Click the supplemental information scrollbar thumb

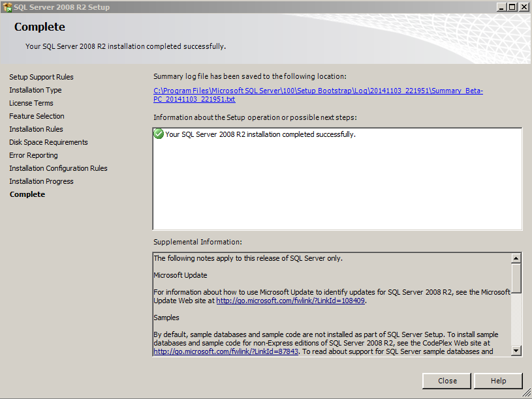click(x=516, y=278)
